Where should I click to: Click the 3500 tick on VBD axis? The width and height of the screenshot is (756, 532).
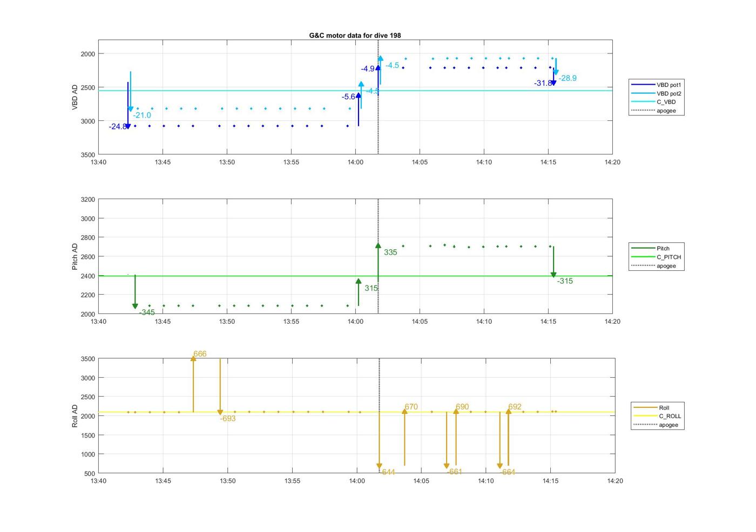click(87, 155)
